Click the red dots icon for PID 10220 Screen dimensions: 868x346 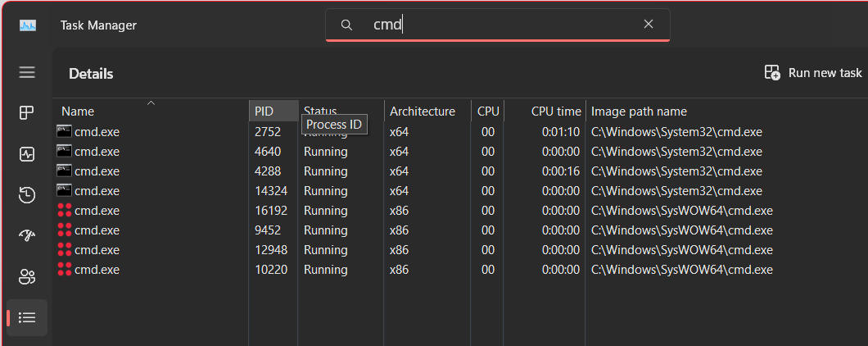(65, 270)
